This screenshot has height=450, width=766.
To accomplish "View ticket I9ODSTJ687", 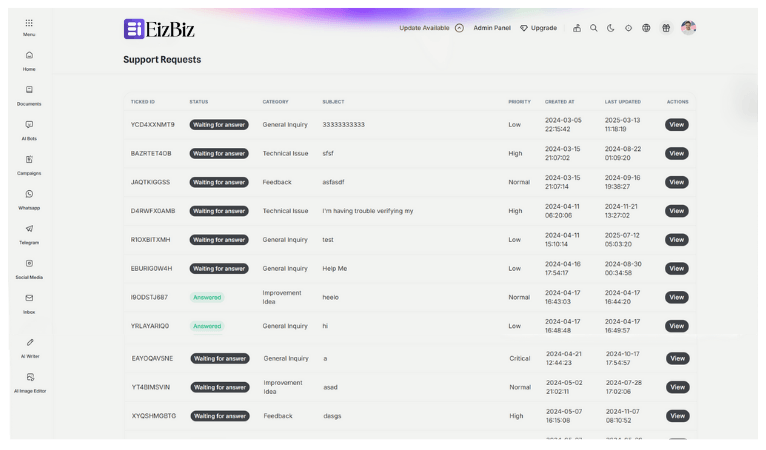I will click(677, 297).
